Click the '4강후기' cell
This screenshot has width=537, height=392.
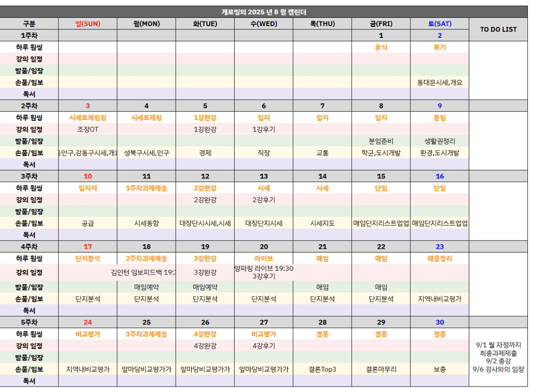[x=264, y=346]
